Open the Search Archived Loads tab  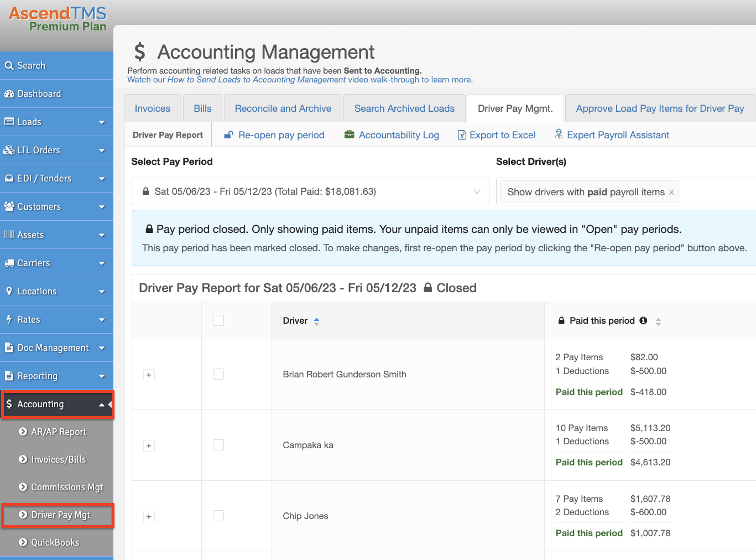[x=404, y=108]
